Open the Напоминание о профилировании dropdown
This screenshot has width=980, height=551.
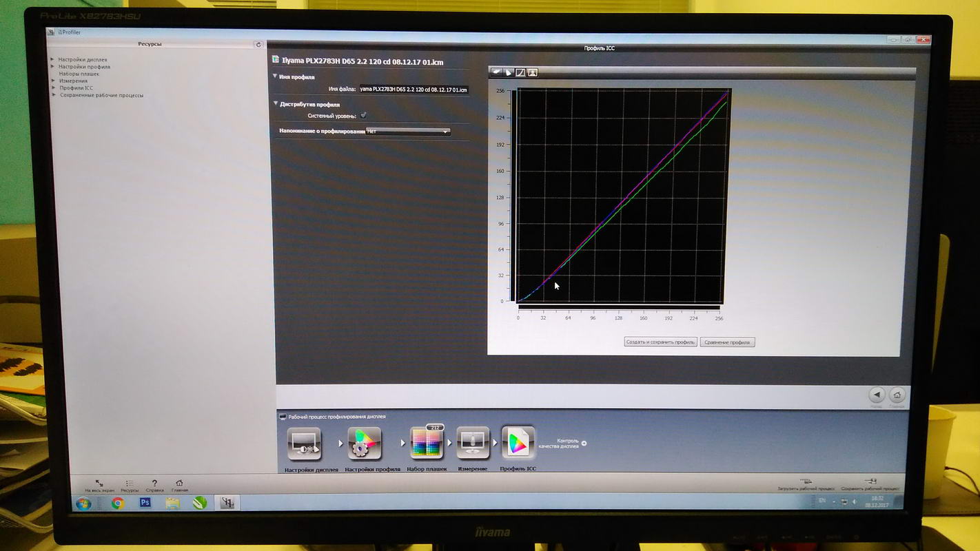pyautogui.click(x=408, y=131)
